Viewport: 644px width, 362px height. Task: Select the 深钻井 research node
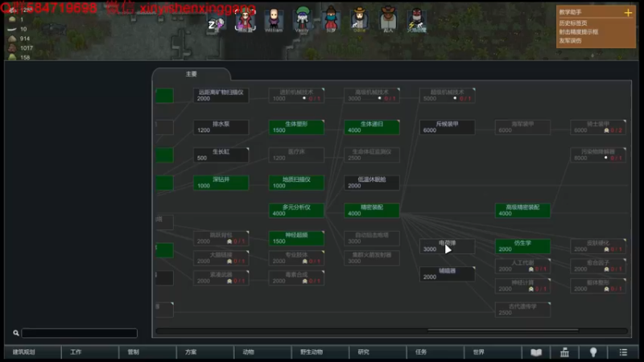221,183
